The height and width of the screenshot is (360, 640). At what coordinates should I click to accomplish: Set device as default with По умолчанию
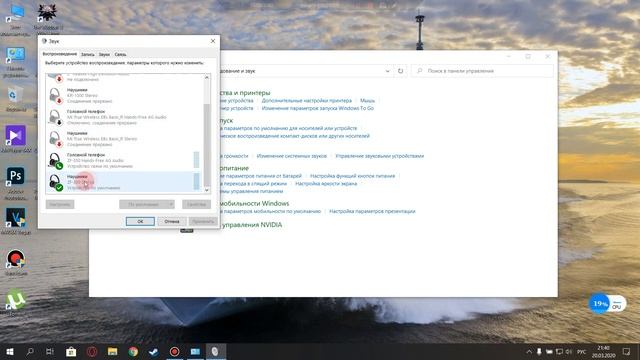pos(144,204)
